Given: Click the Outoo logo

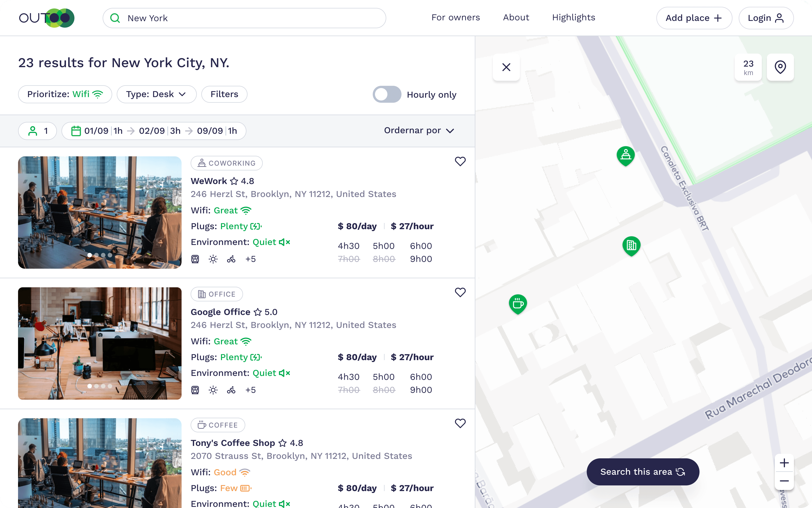Looking at the screenshot, I should (x=47, y=18).
